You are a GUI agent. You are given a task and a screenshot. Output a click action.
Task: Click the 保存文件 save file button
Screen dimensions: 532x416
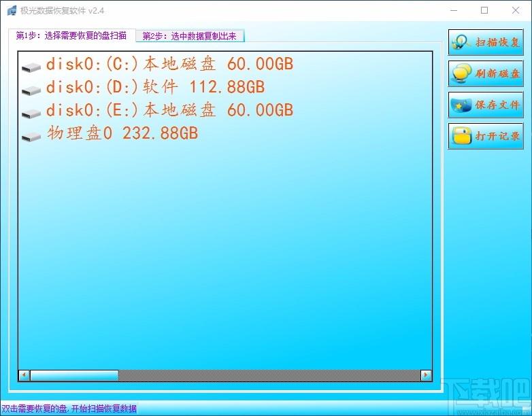(x=486, y=105)
